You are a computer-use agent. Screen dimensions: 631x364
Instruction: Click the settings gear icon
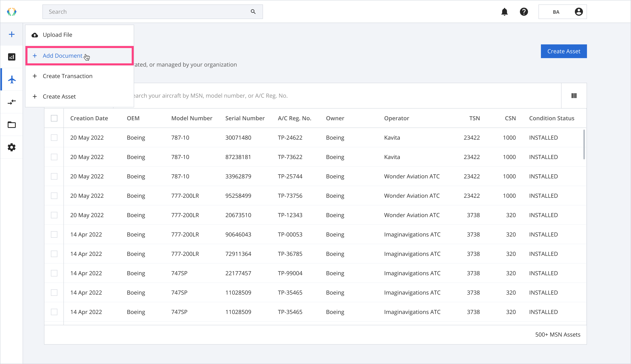coord(12,147)
